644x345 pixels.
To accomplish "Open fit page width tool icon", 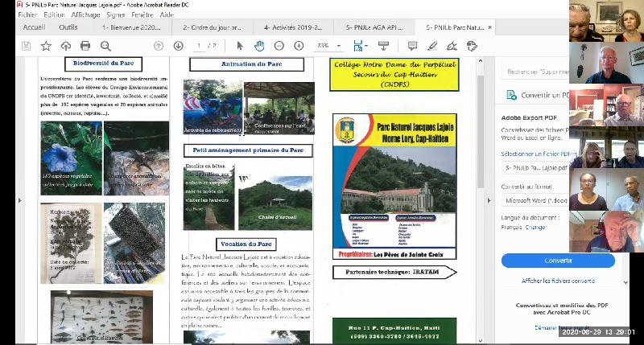I will click(357, 46).
